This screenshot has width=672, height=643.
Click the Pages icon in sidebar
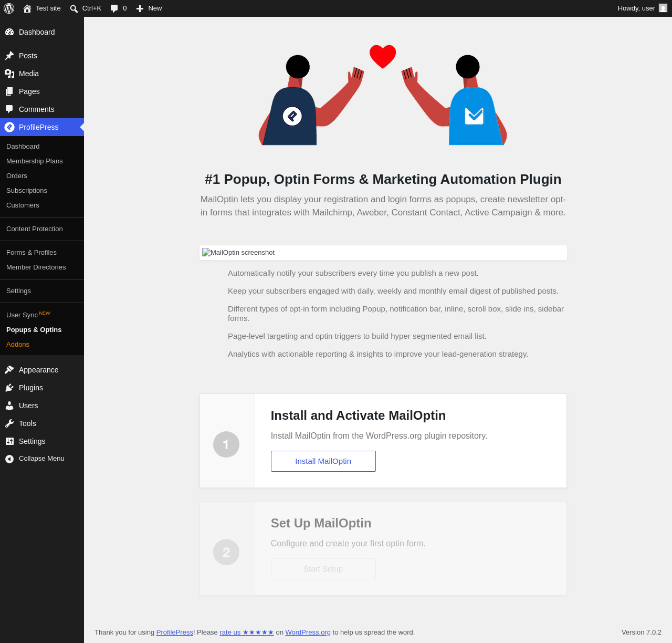tap(9, 91)
